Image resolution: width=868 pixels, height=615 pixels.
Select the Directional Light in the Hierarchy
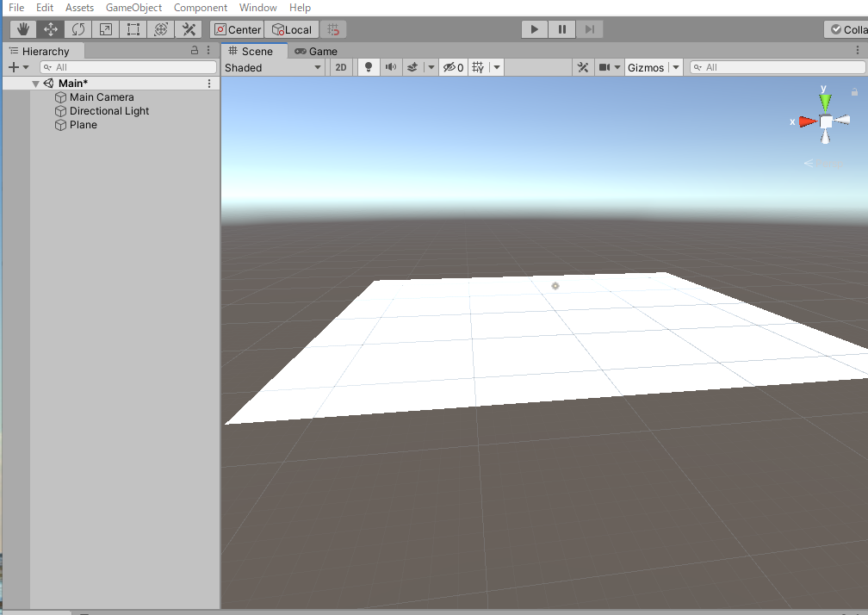pos(108,110)
